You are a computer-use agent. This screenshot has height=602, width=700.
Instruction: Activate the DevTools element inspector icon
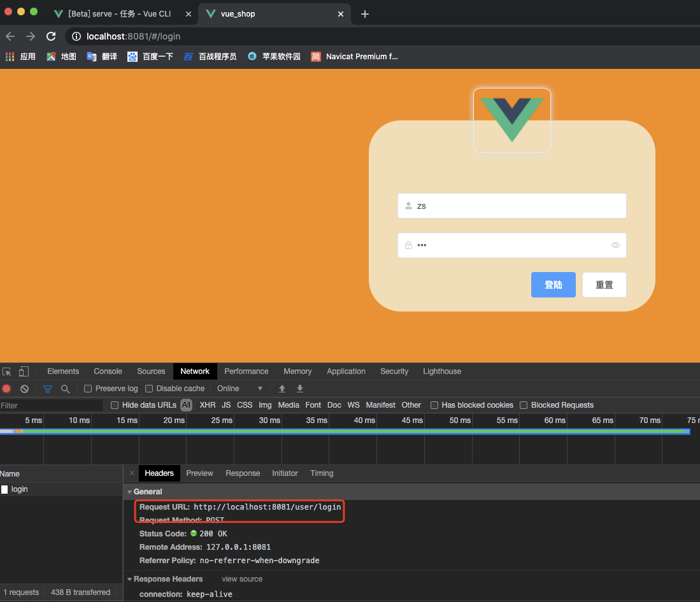[x=7, y=371]
